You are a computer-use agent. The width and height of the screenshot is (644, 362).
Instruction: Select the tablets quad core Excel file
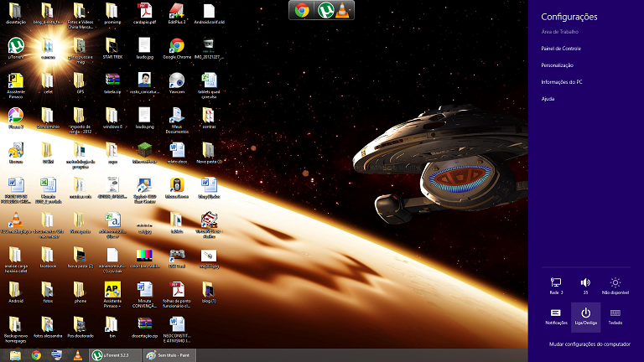pos(209,85)
